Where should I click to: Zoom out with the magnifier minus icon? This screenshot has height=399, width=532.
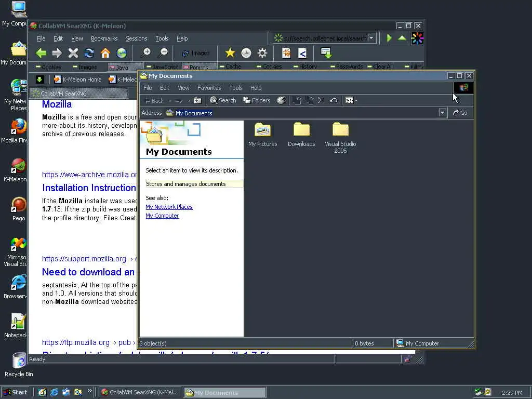pyautogui.click(x=163, y=53)
